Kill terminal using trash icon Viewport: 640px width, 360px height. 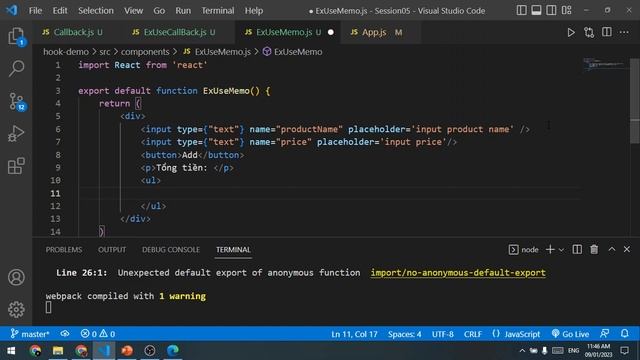click(594, 249)
